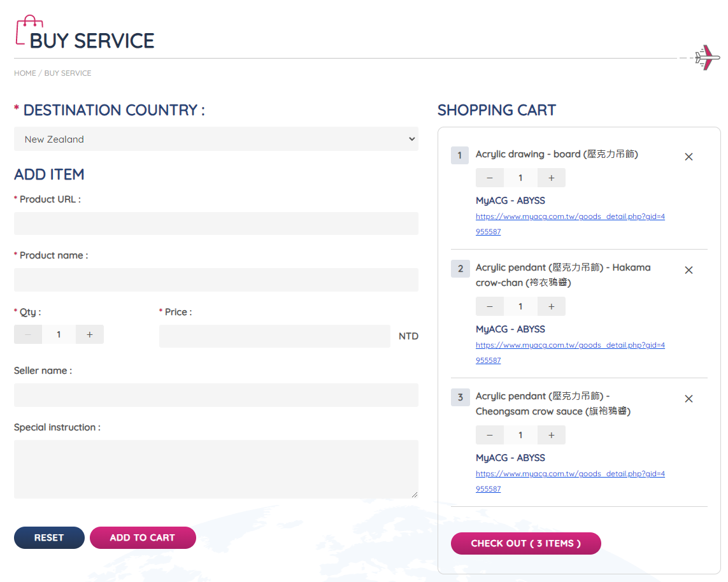728x582 pixels.
Task: Remove Hakama crow-chan pendant from cart
Action: 689,270
